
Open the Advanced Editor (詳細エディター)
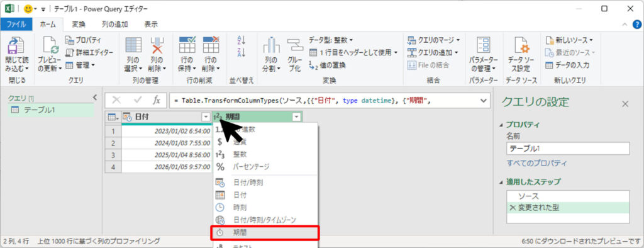[x=89, y=53]
